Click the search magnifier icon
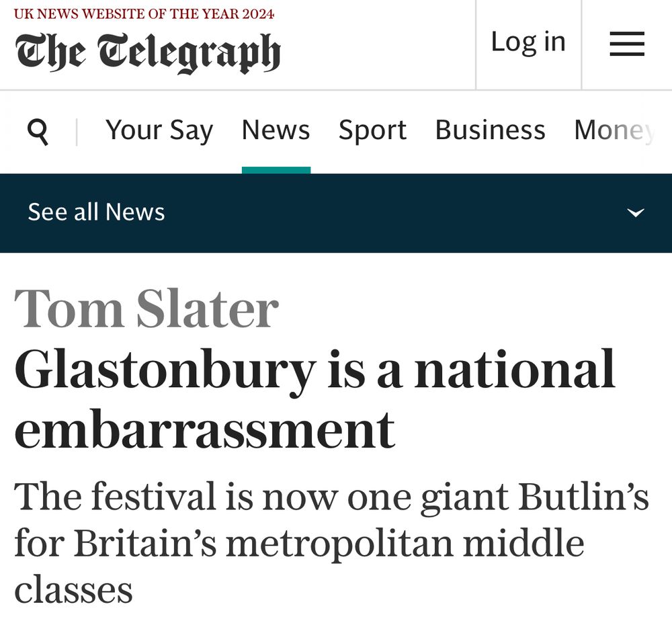The height and width of the screenshot is (619, 672). 38,132
